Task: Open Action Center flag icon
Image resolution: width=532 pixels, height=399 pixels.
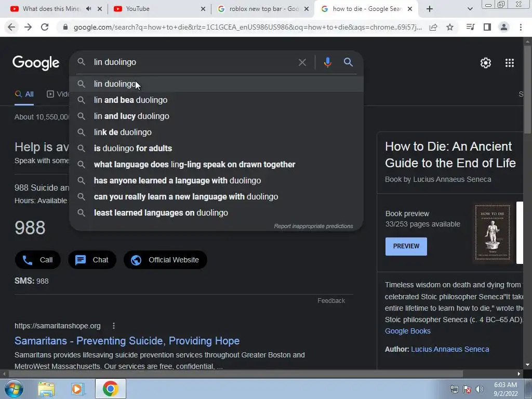Action: 467,389
